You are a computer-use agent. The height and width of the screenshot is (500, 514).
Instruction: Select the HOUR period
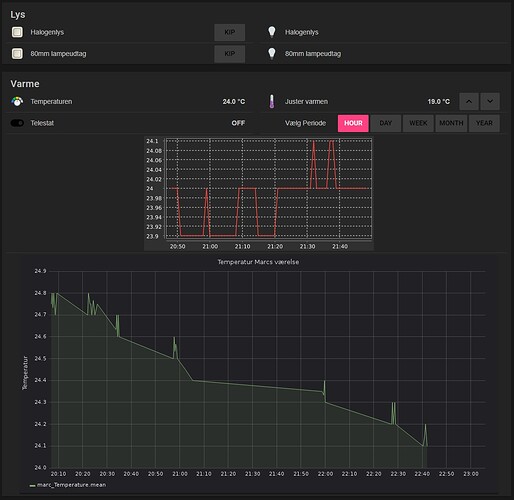tap(353, 123)
